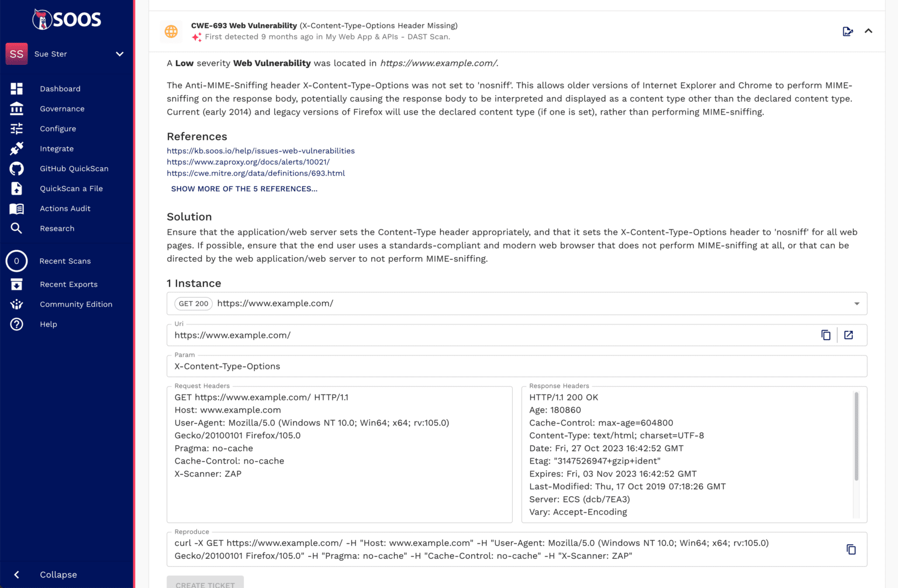Launch GitHub QuickScan via the GitHub icon
Image resolution: width=898 pixels, height=588 pixels.
click(x=16, y=168)
